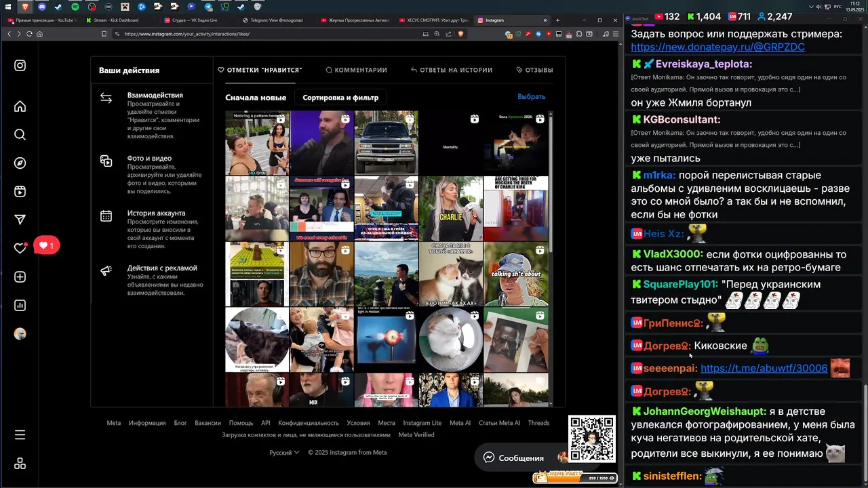Click the red notification badge showing 1

tap(46, 246)
